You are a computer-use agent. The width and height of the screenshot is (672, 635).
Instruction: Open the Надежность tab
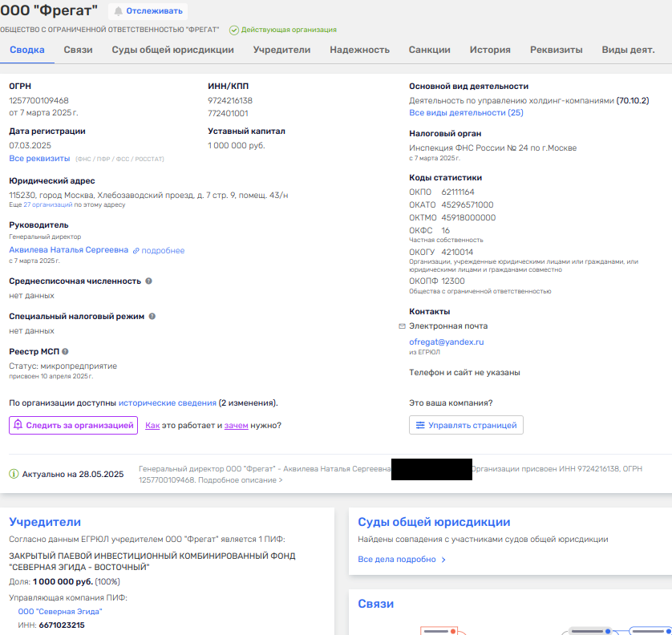[359, 50]
